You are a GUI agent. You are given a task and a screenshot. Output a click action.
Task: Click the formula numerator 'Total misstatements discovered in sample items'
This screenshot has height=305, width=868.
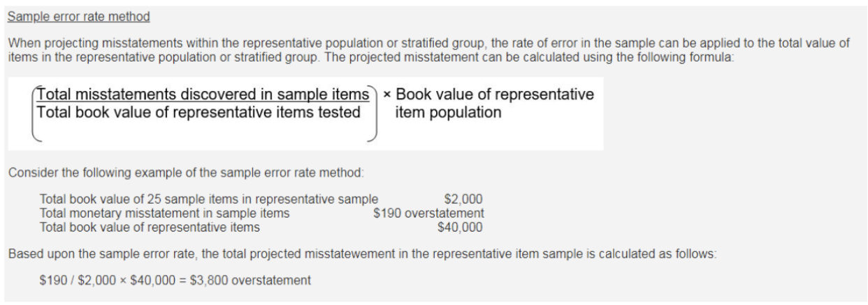pos(203,94)
